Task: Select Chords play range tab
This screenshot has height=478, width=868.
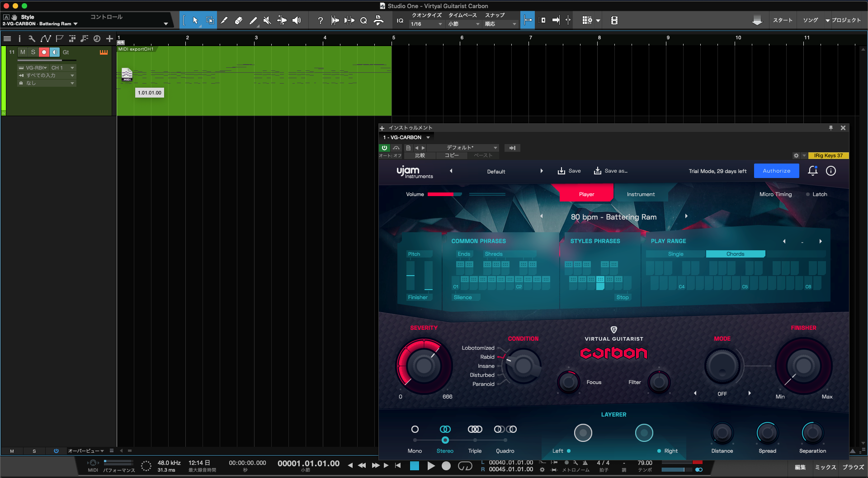Action: (x=735, y=254)
